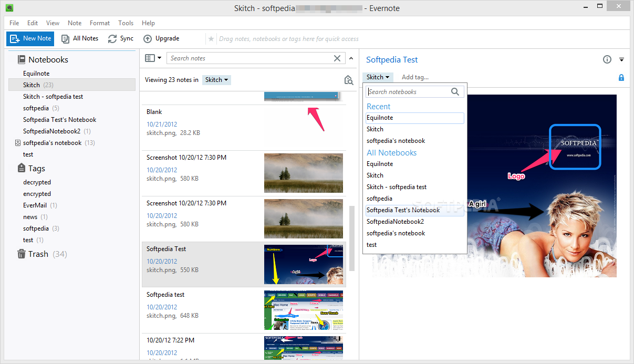Viewport: 634px width, 364px height.
Task: Select Equilnote under Recent in dropdown
Action: pos(415,118)
